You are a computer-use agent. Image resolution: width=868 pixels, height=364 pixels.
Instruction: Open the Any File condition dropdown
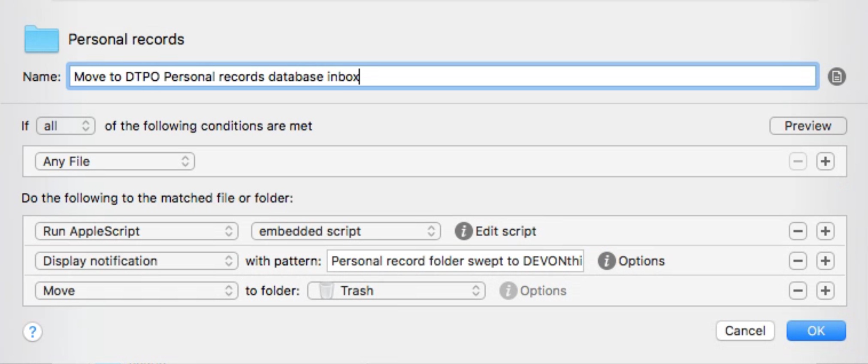(115, 161)
